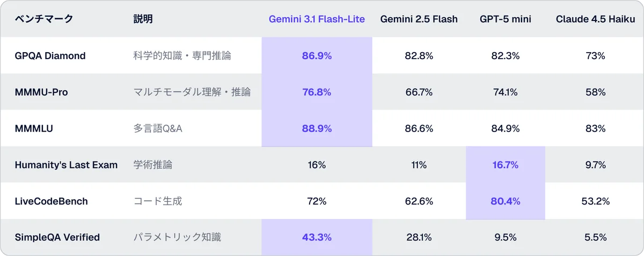Select the highlighted 43.3% SimpleQA Verified score

click(x=317, y=237)
